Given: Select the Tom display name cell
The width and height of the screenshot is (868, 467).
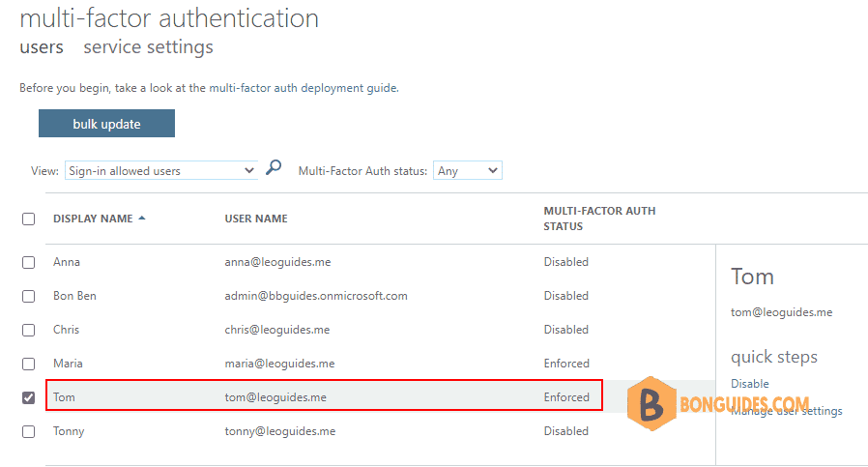Looking at the screenshot, I should coord(64,396).
